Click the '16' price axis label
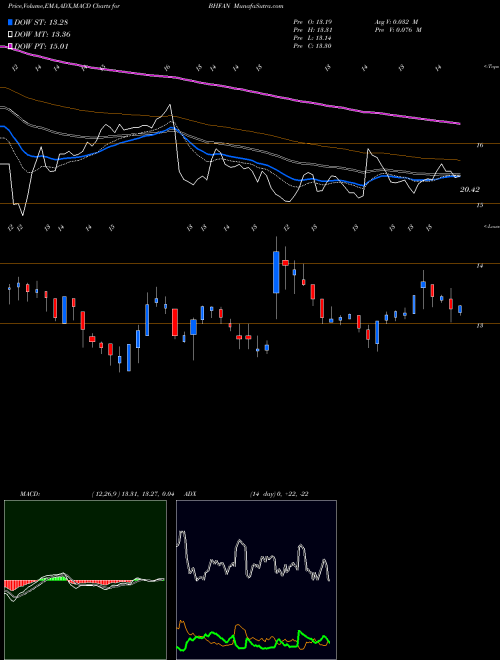500x660 pixels. (x=479, y=145)
